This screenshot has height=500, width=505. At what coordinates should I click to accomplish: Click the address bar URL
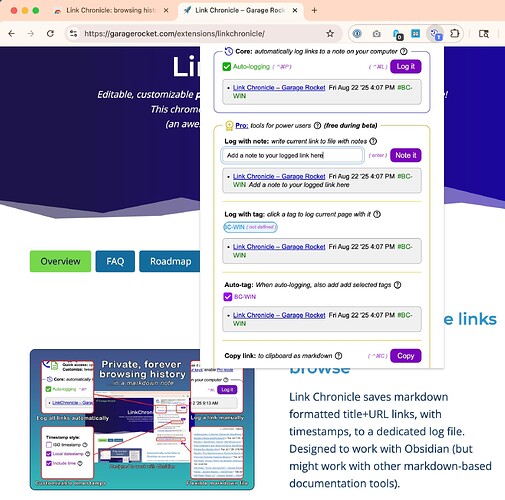click(174, 34)
